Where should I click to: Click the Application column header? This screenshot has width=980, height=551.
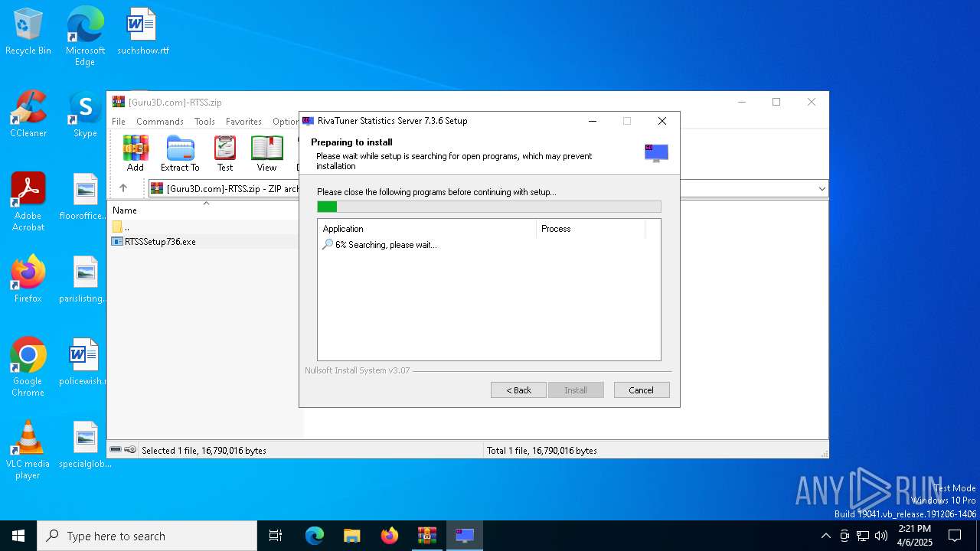coord(426,229)
